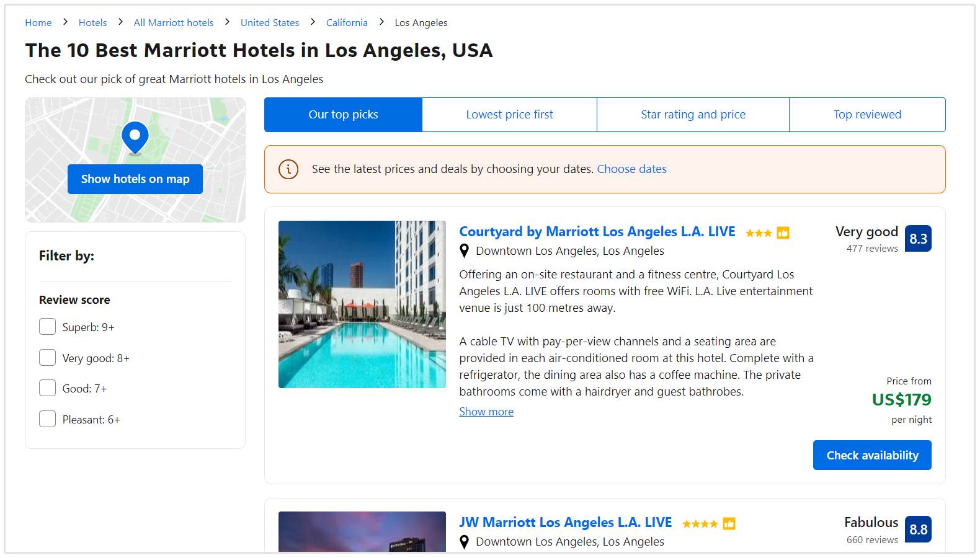
Task: Open the Courtyard pool photo thumbnail
Action: [x=362, y=304]
